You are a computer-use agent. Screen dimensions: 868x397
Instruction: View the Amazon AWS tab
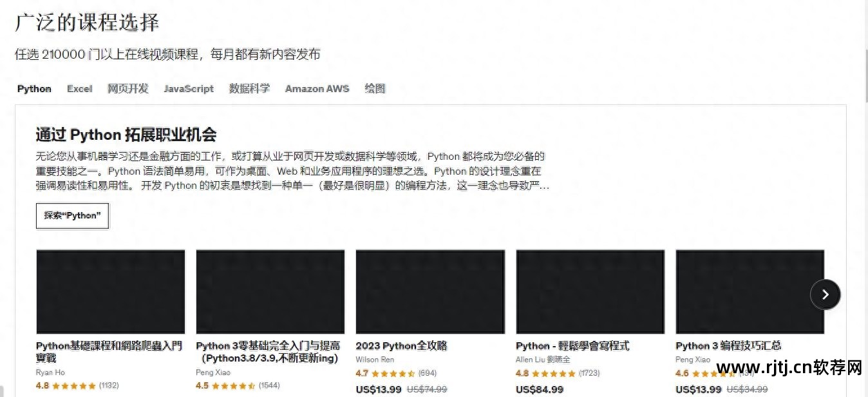[x=316, y=89]
